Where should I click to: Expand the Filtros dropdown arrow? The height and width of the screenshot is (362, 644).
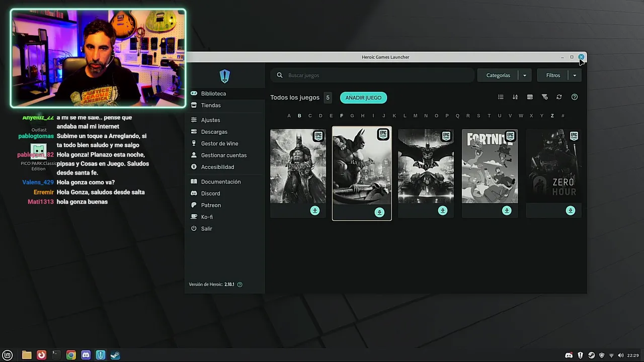pos(575,75)
